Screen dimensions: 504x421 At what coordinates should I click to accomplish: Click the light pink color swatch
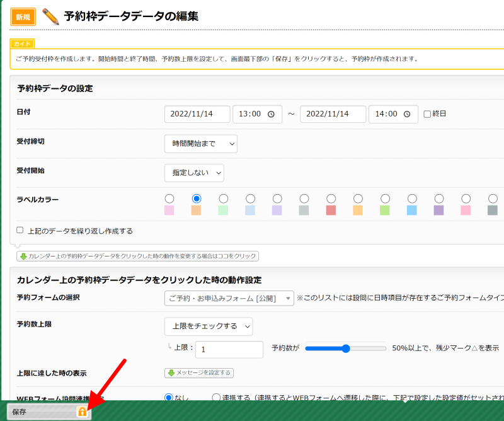(169, 211)
